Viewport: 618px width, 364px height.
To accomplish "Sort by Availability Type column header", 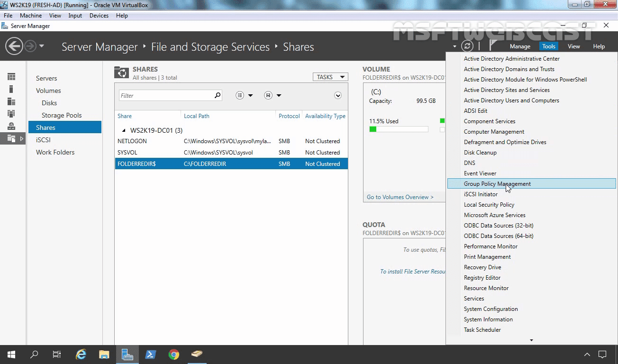I will coord(325,116).
